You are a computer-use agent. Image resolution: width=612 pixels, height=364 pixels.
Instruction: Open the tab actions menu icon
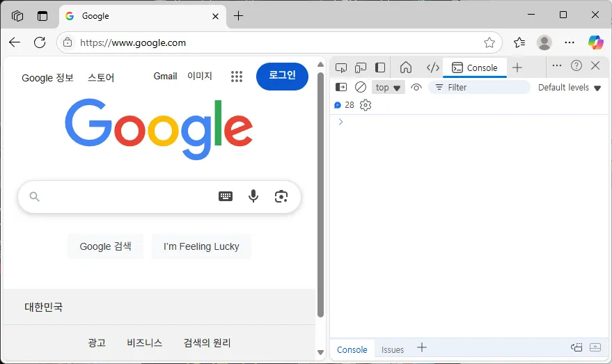(x=42, y=16)
